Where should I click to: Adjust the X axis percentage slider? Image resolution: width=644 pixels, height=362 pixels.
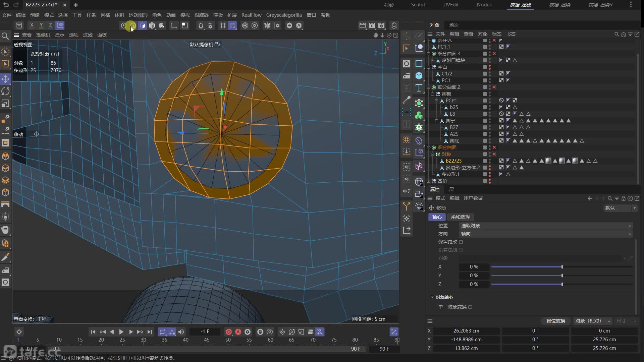[562, 267]
